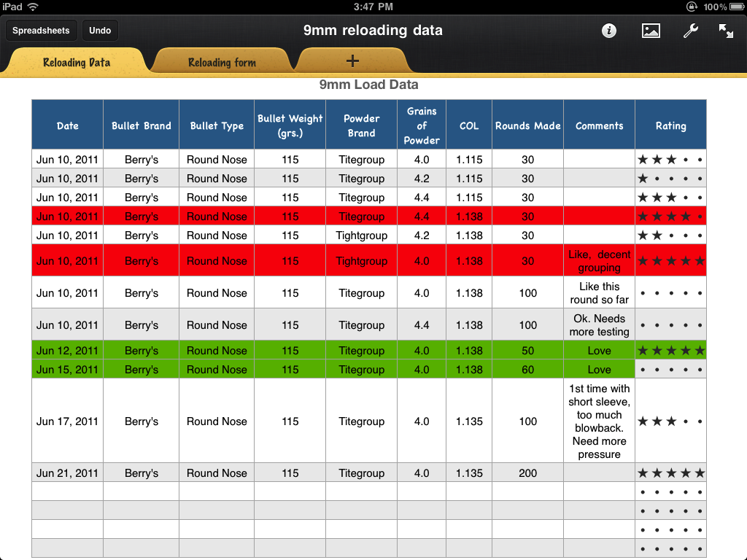Select the Love comment in Jun 15 row
Viewport: 747px width, 560px height.
click(x=600, y=370)
